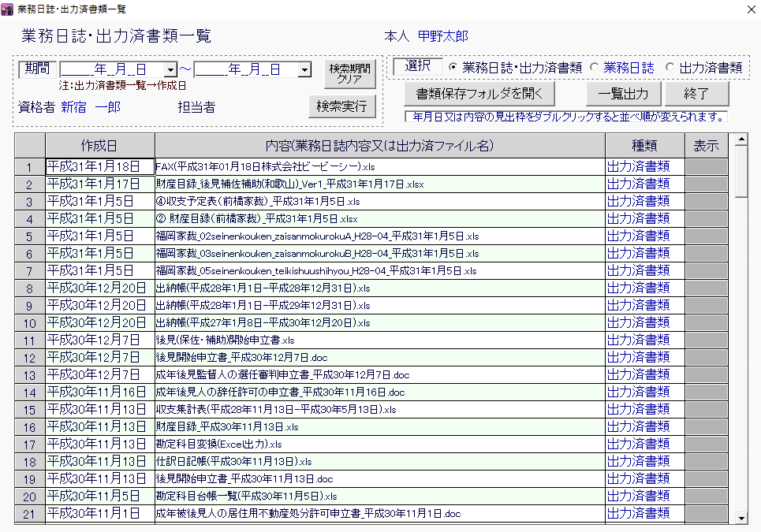This screenshot has height=532, width=761.
Task: Open the start date dropdown arrow
Action: coord(170,70)
